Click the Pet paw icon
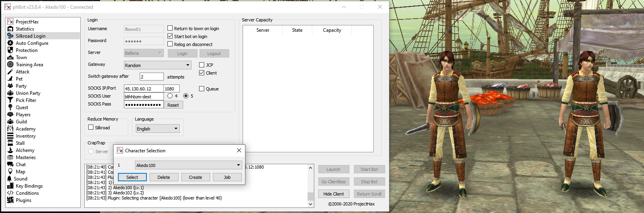The image size is (644, 213). (10, 79)
